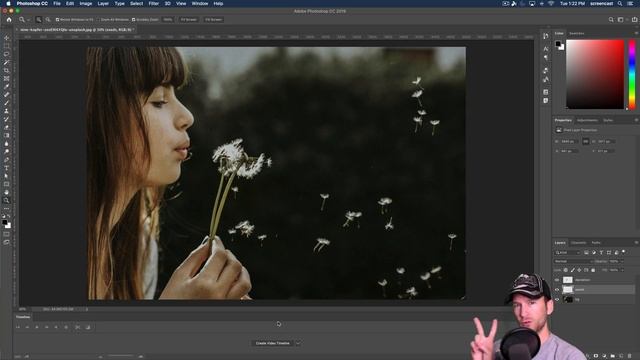Viewport: 640px width, 360px height.
Task: Toggle Resize Windows to Fit checkbox
Action: click(x=58, y=20)
